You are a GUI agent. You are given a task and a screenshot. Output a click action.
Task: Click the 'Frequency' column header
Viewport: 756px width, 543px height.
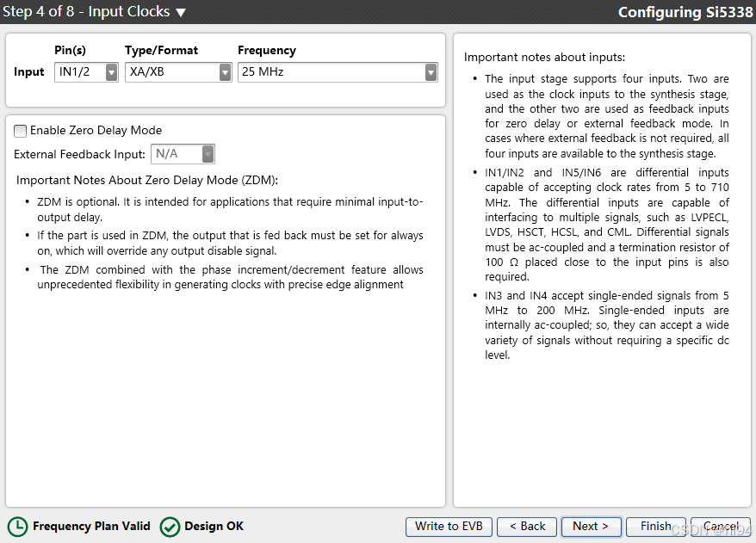267,50
